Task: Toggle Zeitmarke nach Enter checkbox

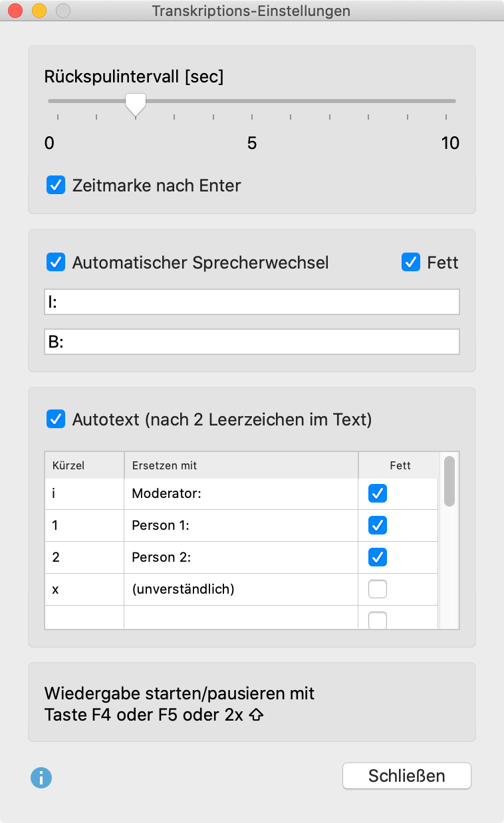Action: coord(56,185)
